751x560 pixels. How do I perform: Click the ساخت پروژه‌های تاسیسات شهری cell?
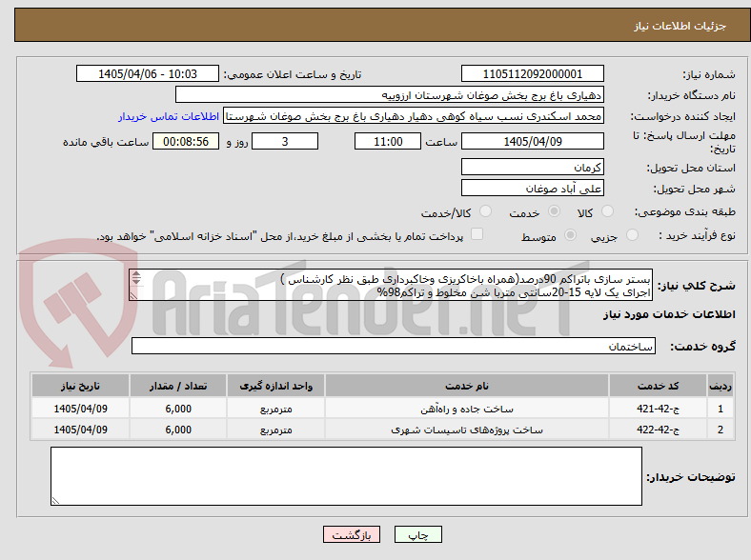pos(467,430)
